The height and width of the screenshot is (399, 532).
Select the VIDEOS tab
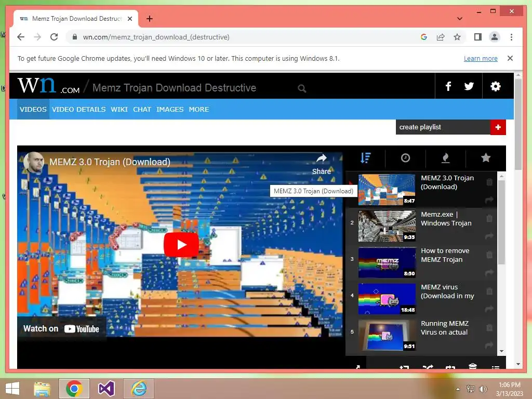[33, 109]
